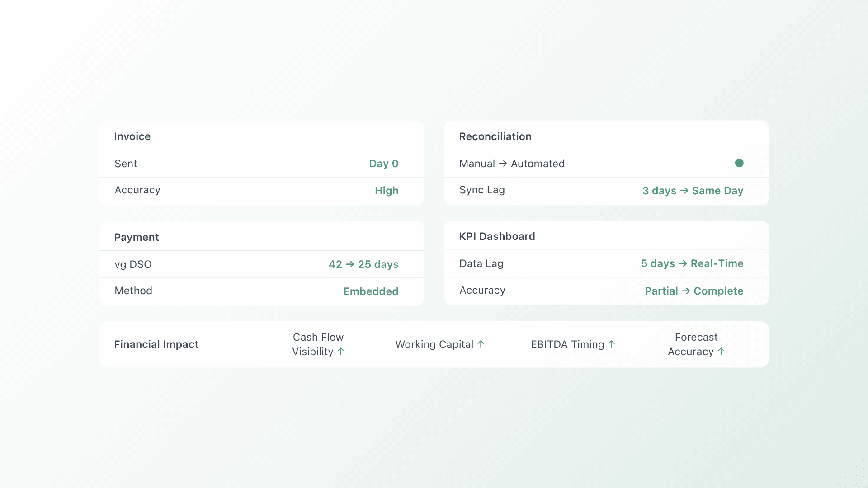The height and width of the screenshot is (488, 868).
Task: Click the High accuracy value under Invoice
Action: [387, 191]
